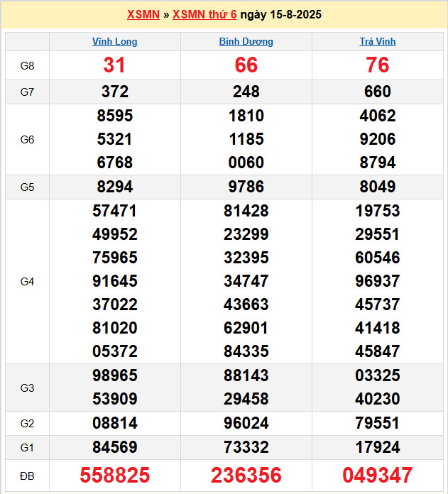448x494 pixels.
Task: Select Vĩnh Long special prize 558825
Action: pyautogui.click(x=115, y=476)
